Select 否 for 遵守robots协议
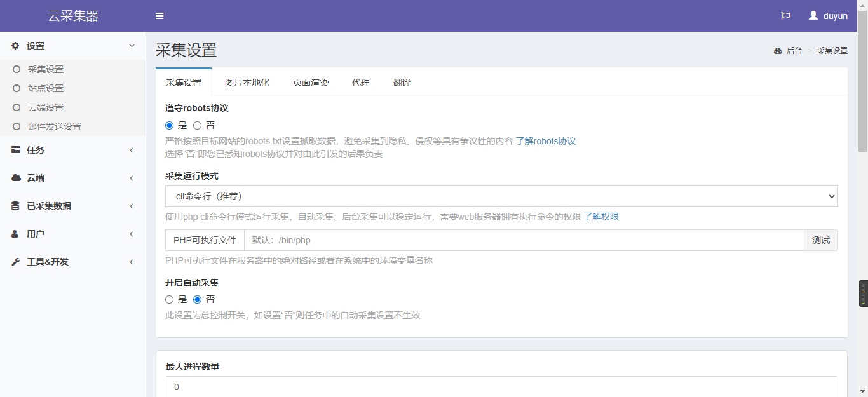 [x=197, y=125]
